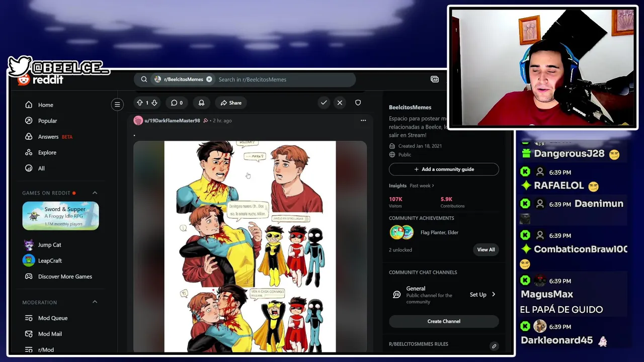Click the search magnifier icon
This screenshot has width=644, height=362.
pyautogui.click(x=144, y=79)
